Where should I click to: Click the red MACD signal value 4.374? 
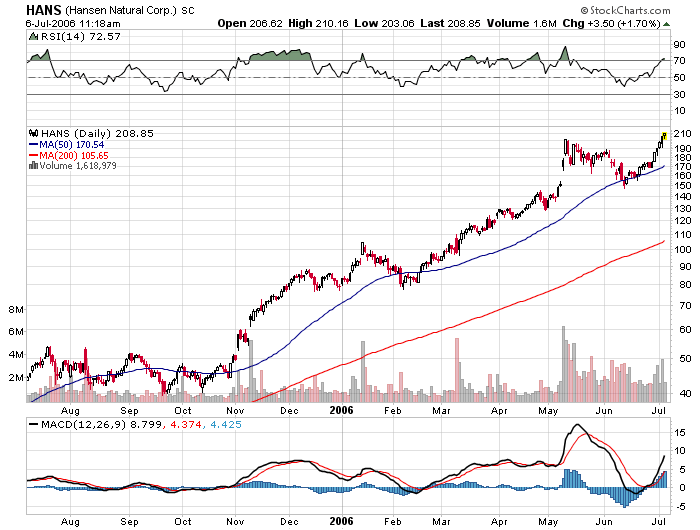pos(186,425)
